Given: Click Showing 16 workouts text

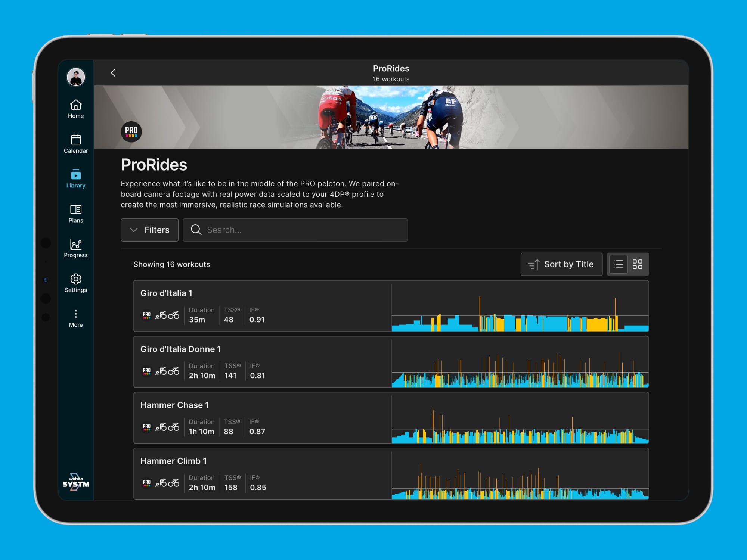Looking at the screenshot, I should (x=172, y=264).
